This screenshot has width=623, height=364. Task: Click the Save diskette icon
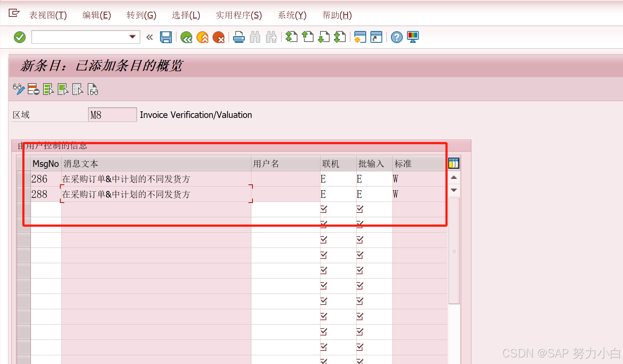pyautogui.click(x=166, y=37)
